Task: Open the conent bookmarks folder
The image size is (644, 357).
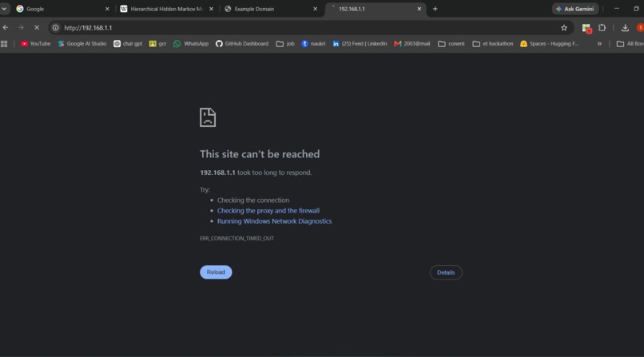Action: [x=451, y=43]
